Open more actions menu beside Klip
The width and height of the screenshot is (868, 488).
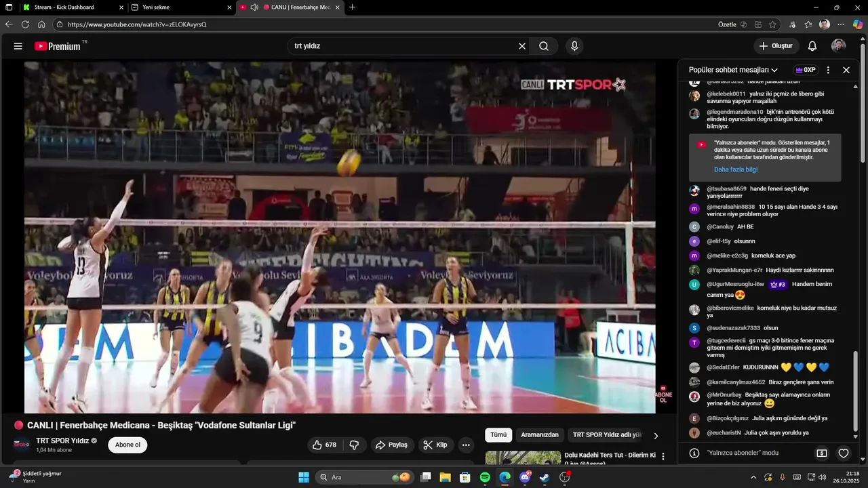click(465, 445)
